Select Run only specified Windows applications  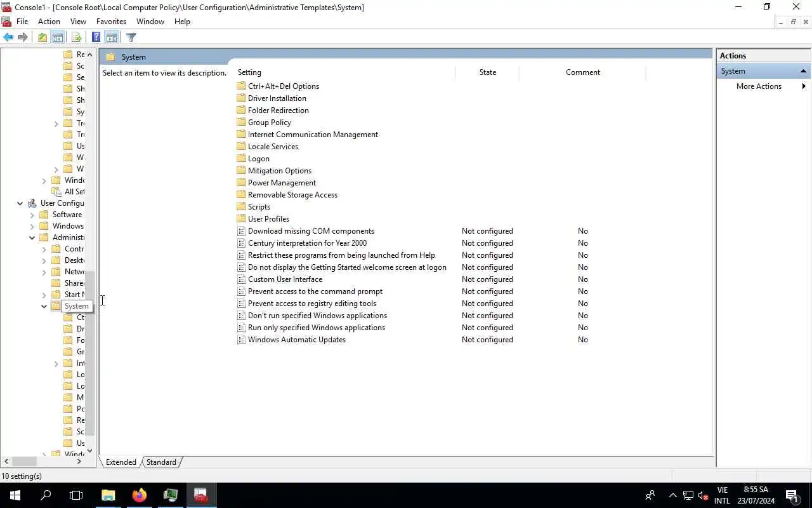tap(317, 328)
